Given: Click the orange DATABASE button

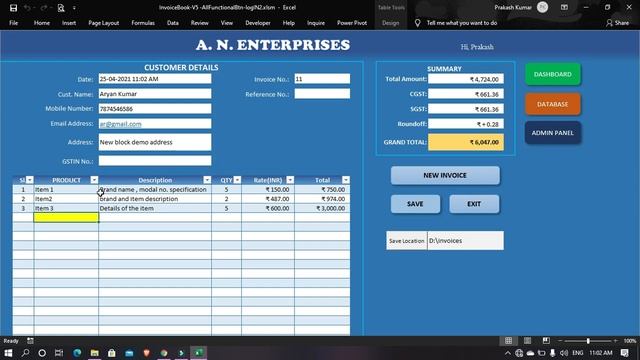Looking at the screenshot, I should point(553,104).
